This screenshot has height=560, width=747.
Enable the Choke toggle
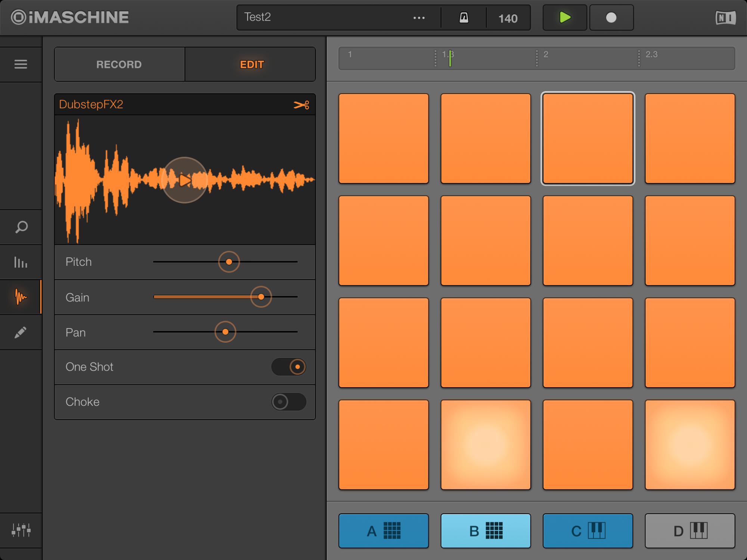click(x=289, y=402)
